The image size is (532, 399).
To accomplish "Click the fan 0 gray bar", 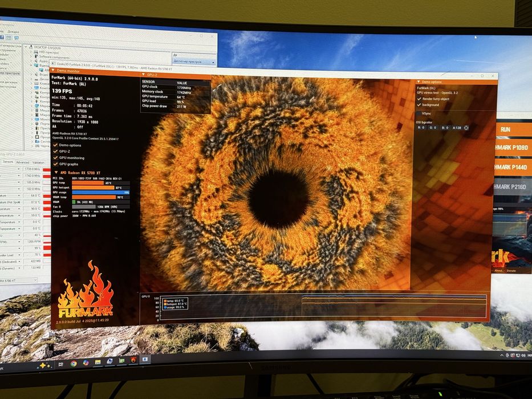I will pyautogui.click(x=84, y=206).
